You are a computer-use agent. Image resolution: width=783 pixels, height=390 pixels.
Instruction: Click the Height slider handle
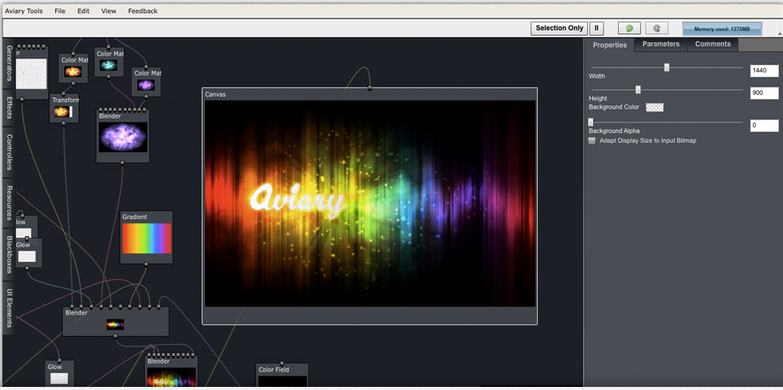pos(638,90)
